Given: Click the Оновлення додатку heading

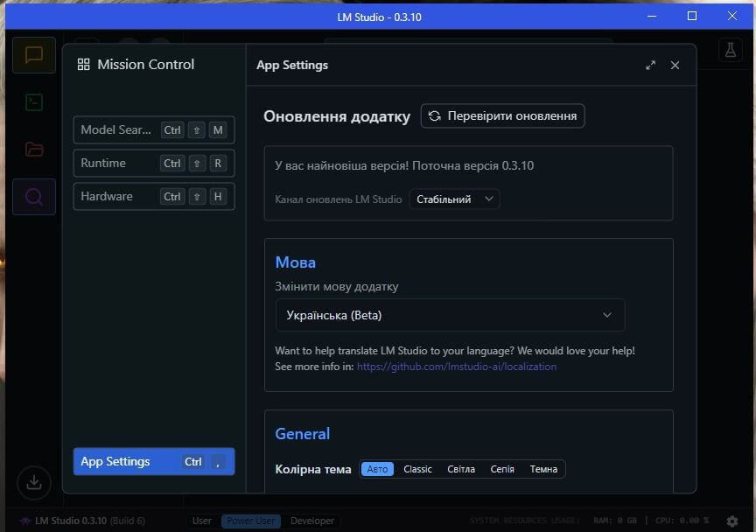Looking at the screenshot, I should [337, 116].
